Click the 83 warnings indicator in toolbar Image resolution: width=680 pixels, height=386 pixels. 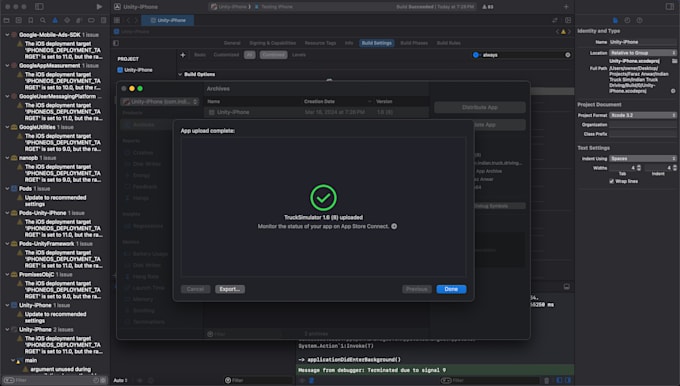[x=488, y=7]
